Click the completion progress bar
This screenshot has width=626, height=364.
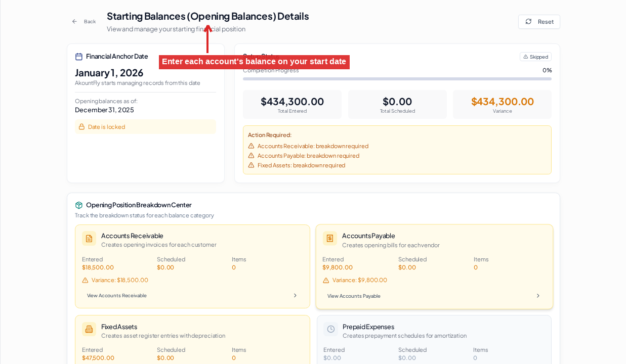tap(397, 79)
